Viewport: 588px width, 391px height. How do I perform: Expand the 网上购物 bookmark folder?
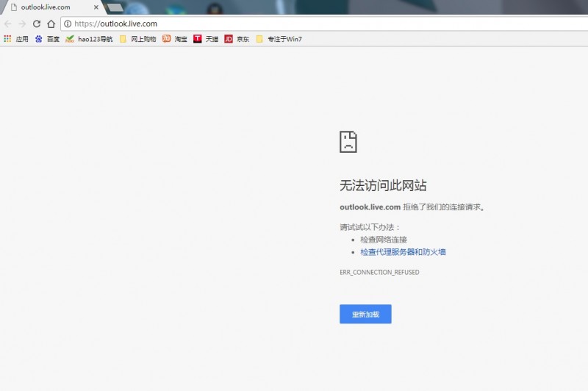pyautogui.click(x=137, y=39)
